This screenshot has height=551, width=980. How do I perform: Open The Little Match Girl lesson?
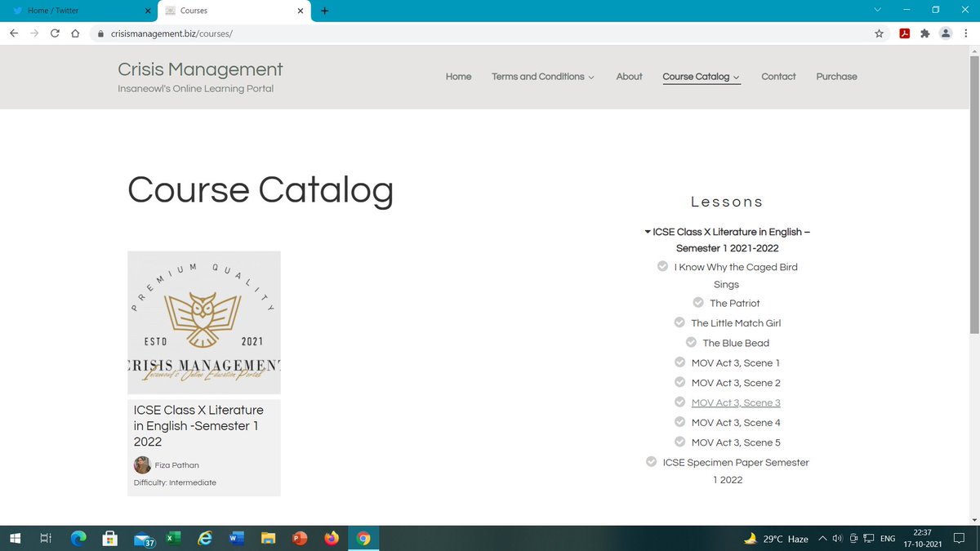(736, 322)
